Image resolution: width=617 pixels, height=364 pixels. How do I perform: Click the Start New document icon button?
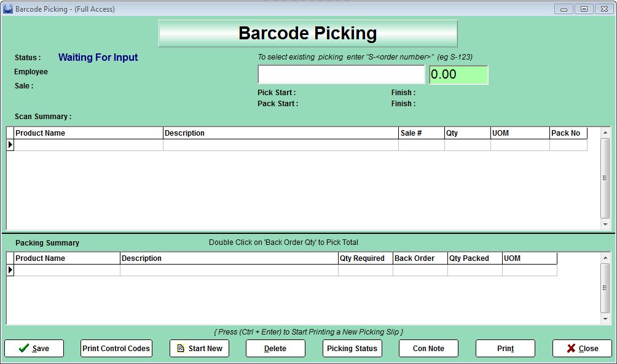[x=199, y=348]
